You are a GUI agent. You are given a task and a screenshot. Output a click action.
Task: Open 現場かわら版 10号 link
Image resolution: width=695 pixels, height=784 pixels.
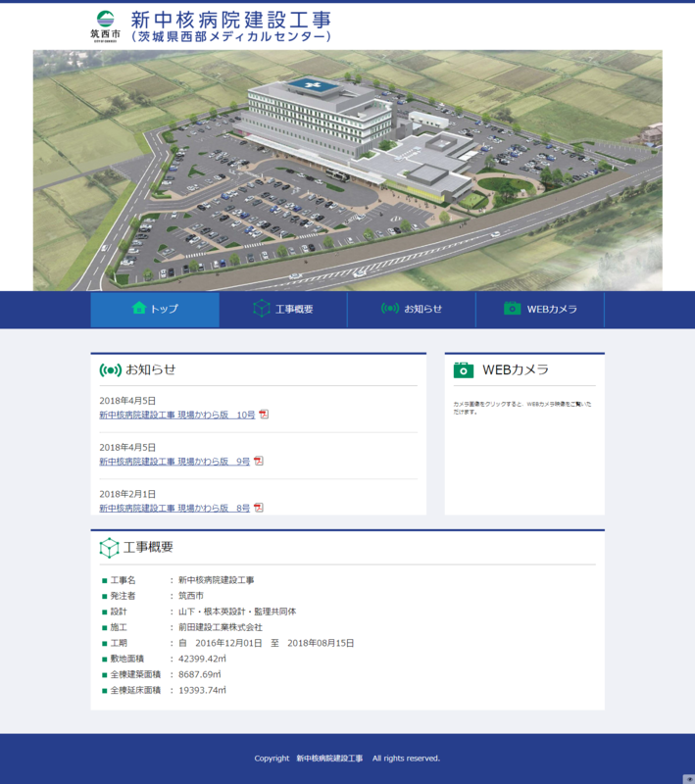(x=177, y=415)
